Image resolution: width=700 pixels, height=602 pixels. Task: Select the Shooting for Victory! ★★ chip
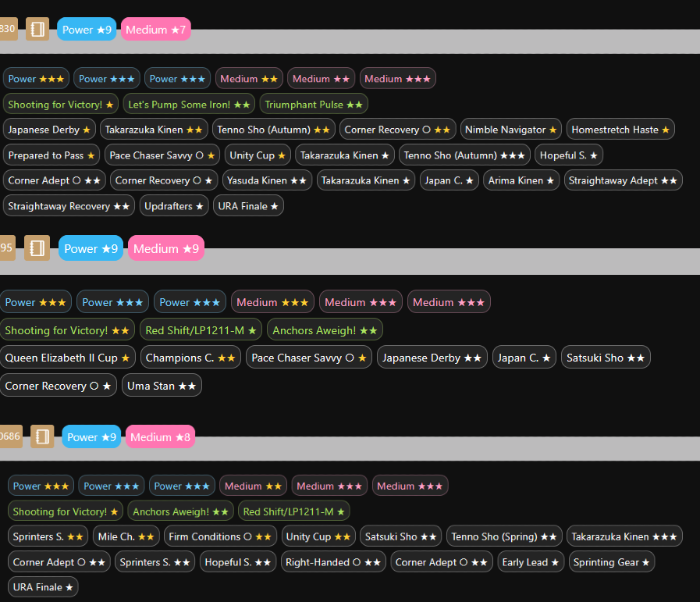point(67,330)
